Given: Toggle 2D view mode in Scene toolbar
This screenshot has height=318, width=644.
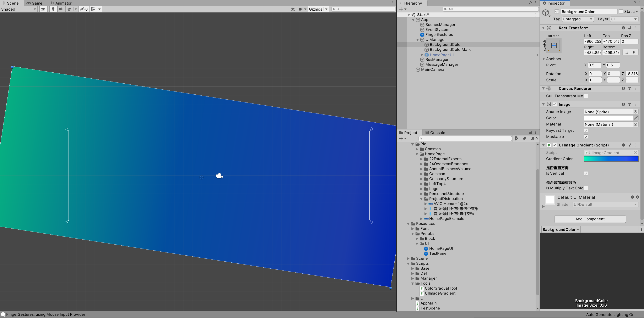Looking at the screenshot, I should pos(43,9).
